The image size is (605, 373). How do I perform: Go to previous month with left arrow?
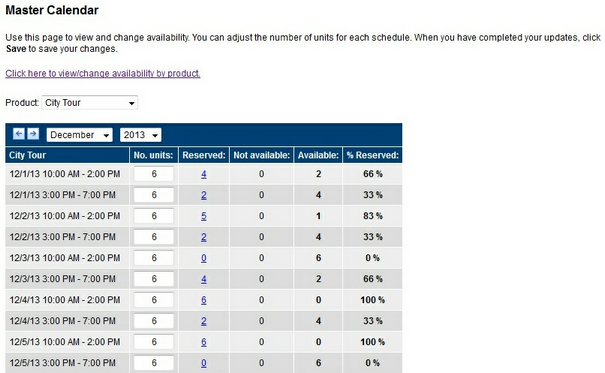pos(19,134)
